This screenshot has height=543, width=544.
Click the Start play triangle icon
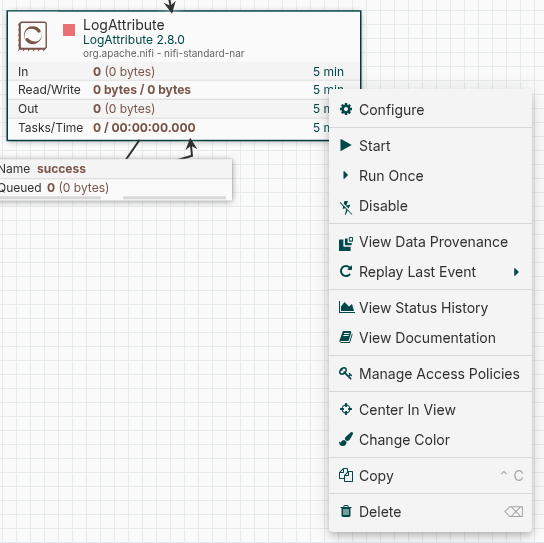[x=346, y=145]
